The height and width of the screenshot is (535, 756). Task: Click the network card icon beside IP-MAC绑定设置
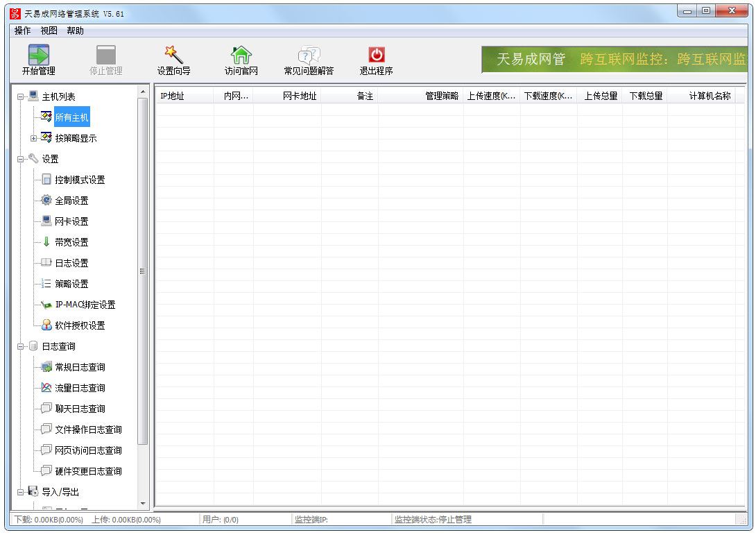pyautogui.click(x=46, y=305)
